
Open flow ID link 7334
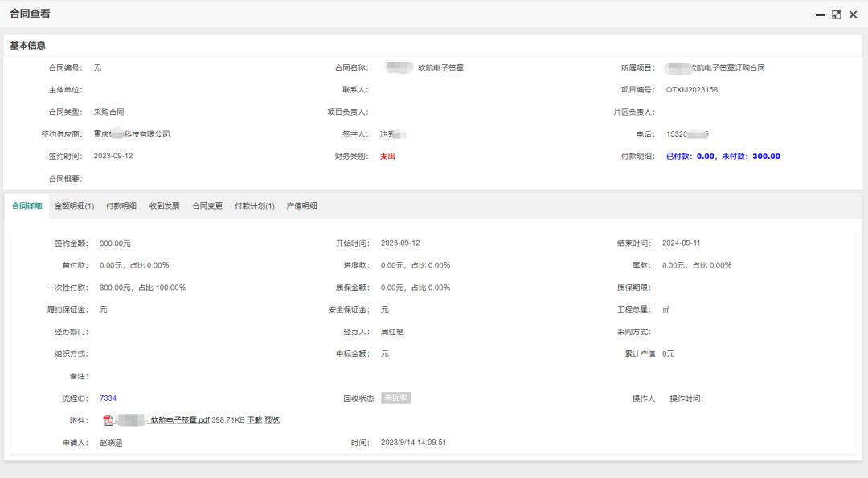108,398
